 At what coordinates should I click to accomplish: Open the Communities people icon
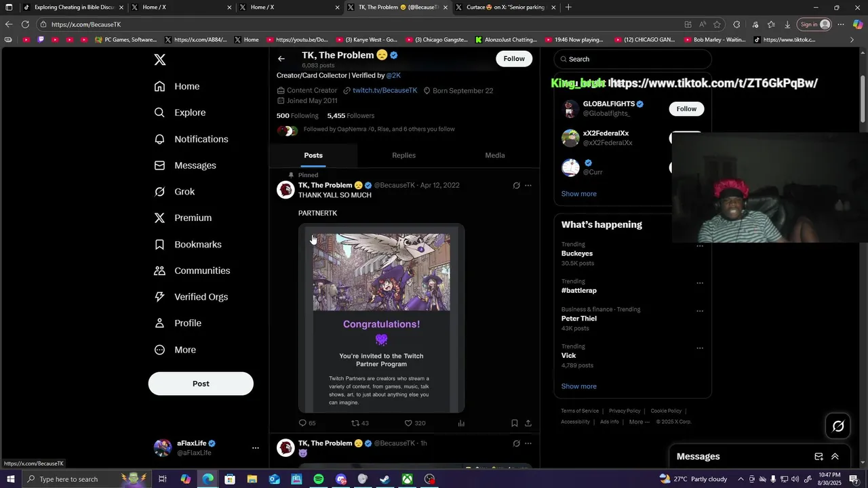pos(159,270)
